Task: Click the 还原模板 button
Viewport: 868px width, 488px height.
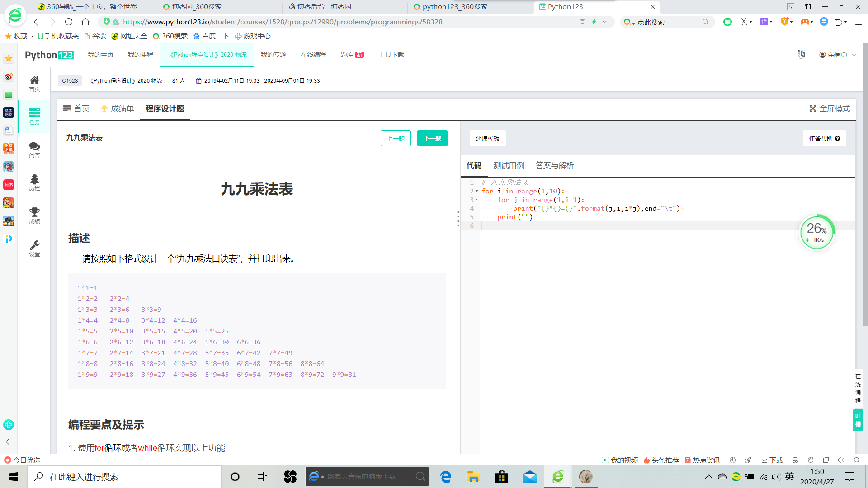Action: pyautogui.click(x=487, y=138)
